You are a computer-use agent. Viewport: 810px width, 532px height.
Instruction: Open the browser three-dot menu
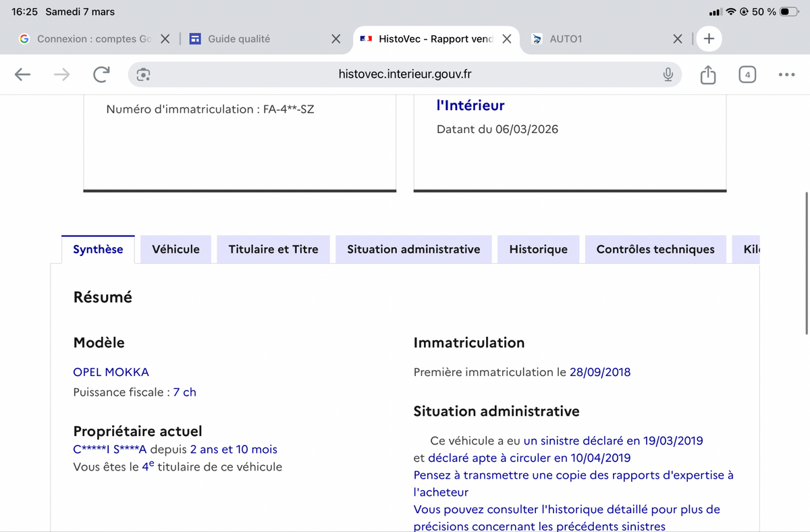pyautogui.click(x=786, y=75)
